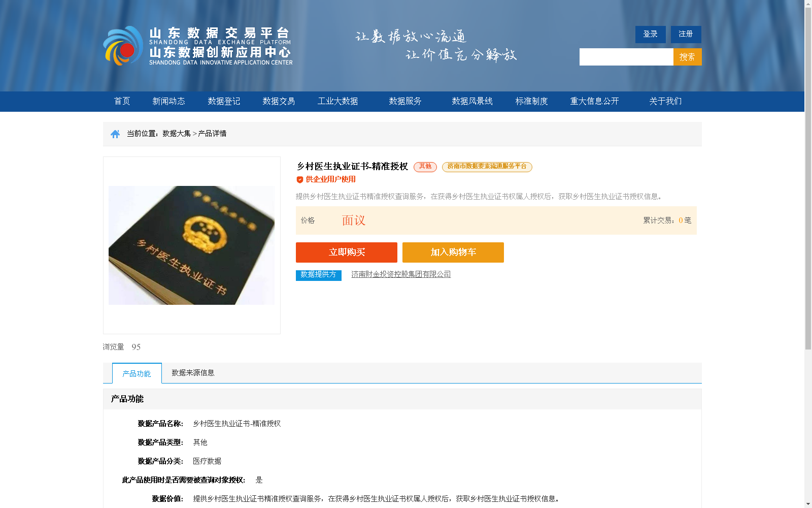Click the orange shield icon beside 供企业用户使用
812x508 pixels.
pos(299,179)
